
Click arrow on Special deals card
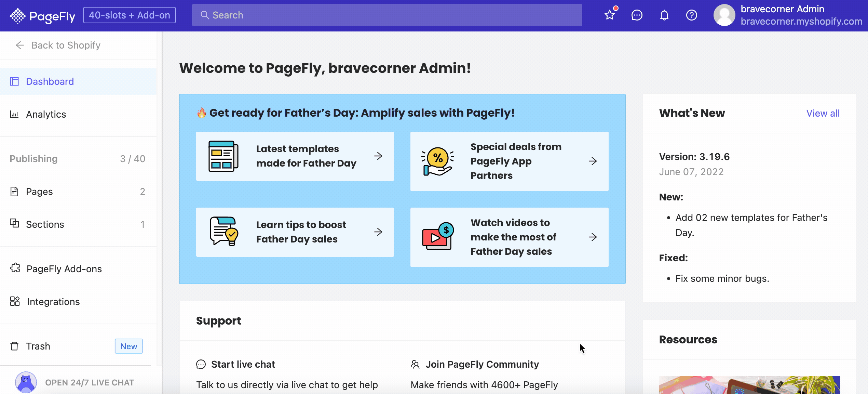coord(593,161)
